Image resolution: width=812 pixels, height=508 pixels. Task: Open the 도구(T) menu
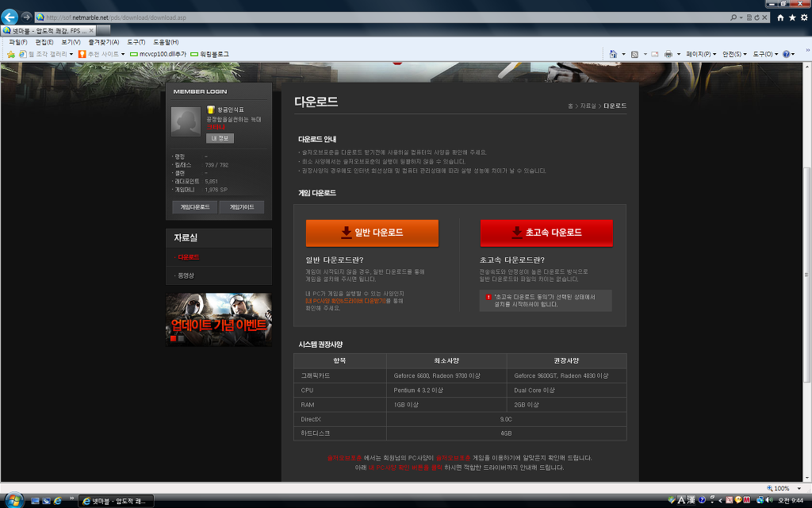coord(136,42)
